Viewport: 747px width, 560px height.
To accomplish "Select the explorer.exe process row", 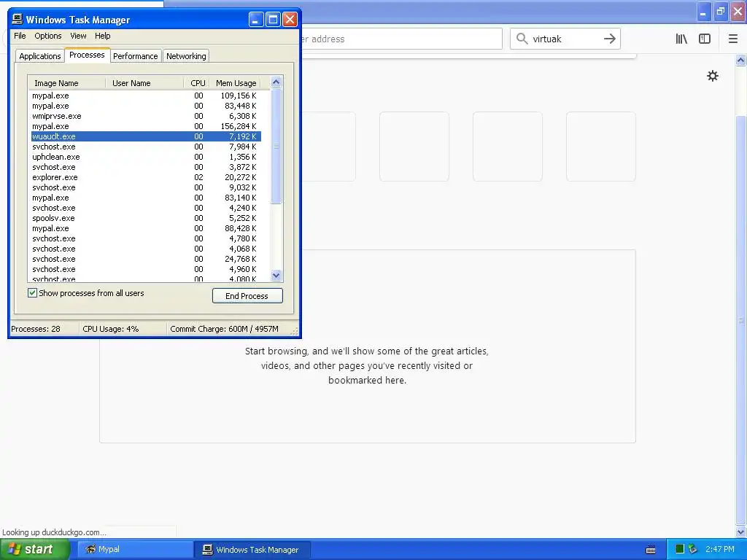I will point(146,178).
